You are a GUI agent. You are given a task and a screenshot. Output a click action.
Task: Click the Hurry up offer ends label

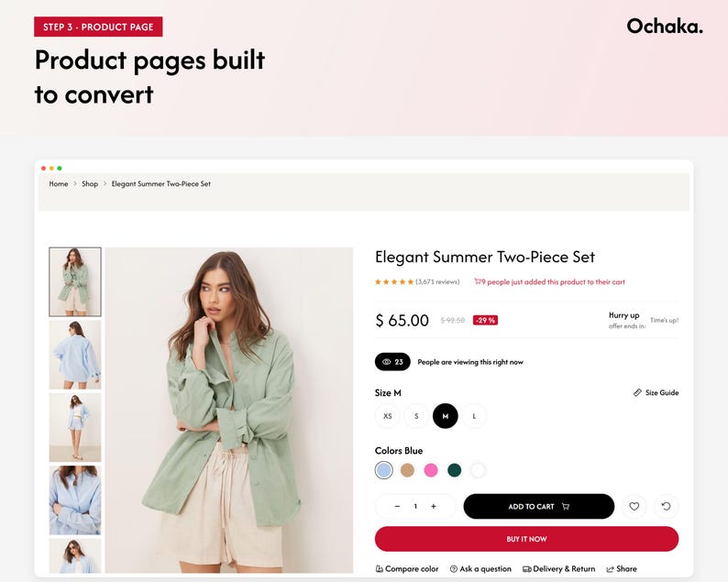click(627, 320)
